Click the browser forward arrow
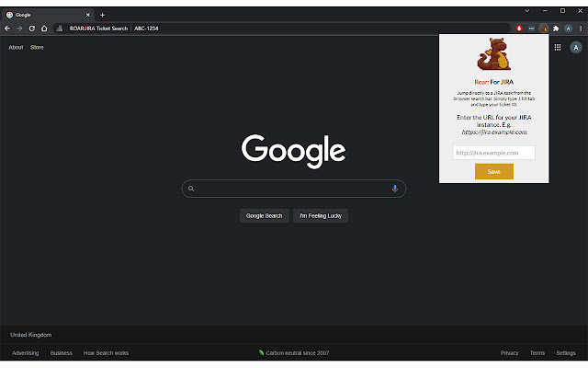Viewport: 588px width, 368px height. pyautogui.click(x=19, y=29)
